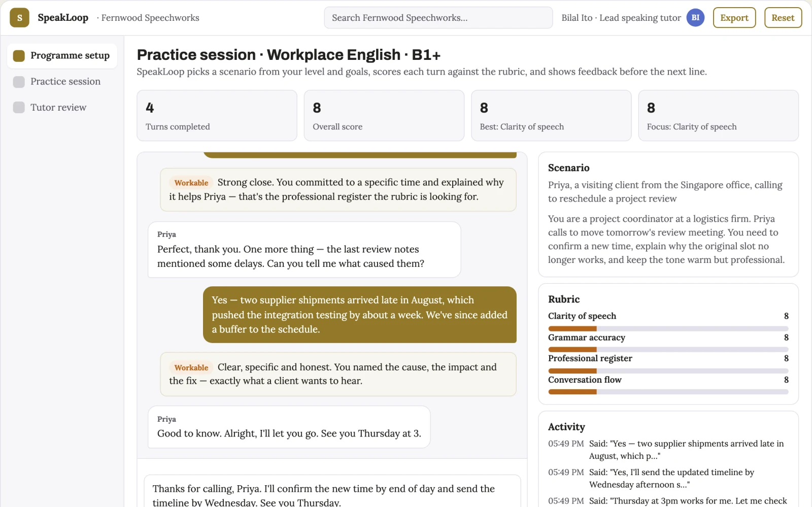The width and height of the screenshot is (812, 507).
Task: Click Workable badge on 'Strong close' feedback
Action: click(191, 183)
